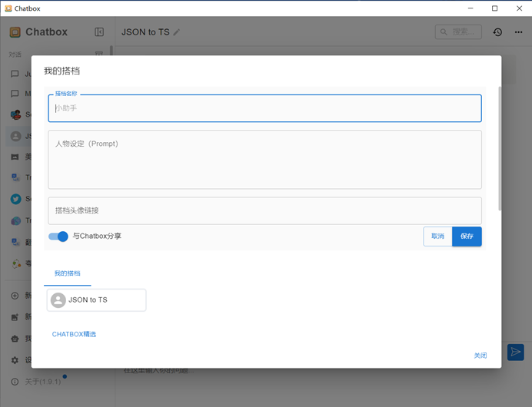The height and width of the screenshot is (407, 532).
Task: Select the JSON to TS partner card
Action: [96, 300]
